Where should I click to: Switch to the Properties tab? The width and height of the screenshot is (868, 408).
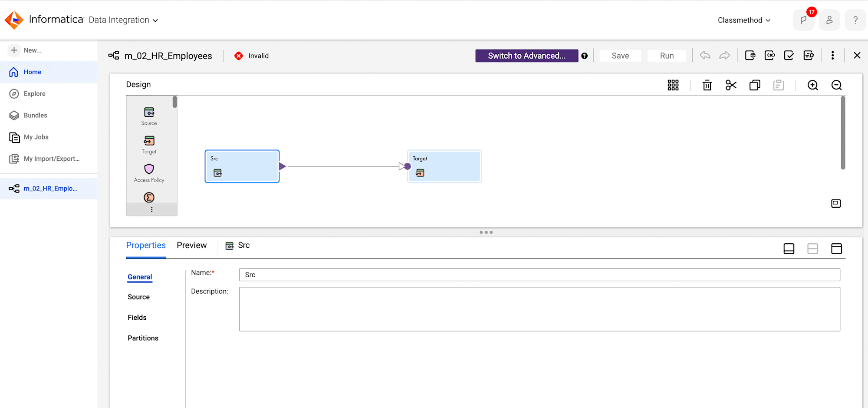[146, 245]
